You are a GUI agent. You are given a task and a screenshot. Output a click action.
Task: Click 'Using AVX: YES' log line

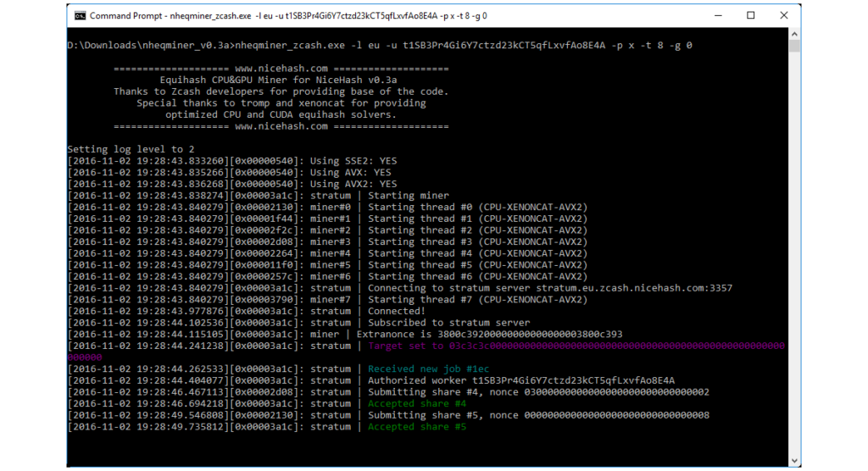point(229,172)
